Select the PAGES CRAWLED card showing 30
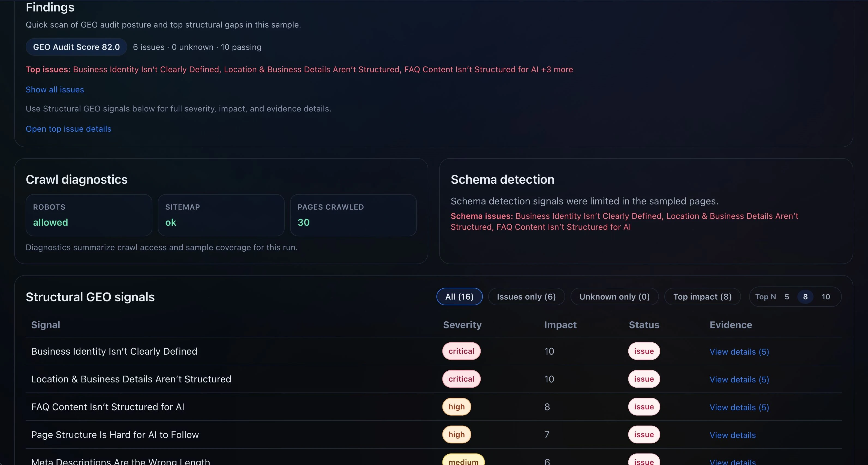 pyautogui.click(x=353, y=215)
